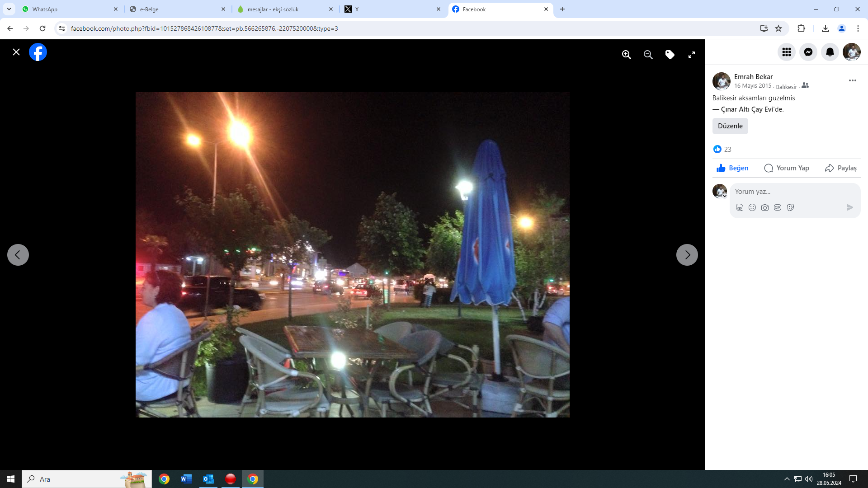Image resolution: width=868 pixels, height=488 pixels.
Task: Open Messenger chats
Action: pyautogui.click(x=808, y=52)
